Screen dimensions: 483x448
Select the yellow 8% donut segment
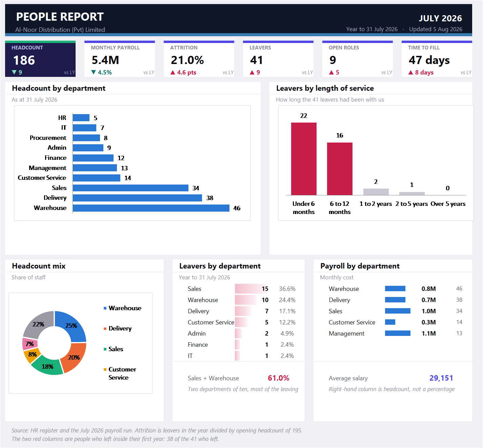click(32, 355)
